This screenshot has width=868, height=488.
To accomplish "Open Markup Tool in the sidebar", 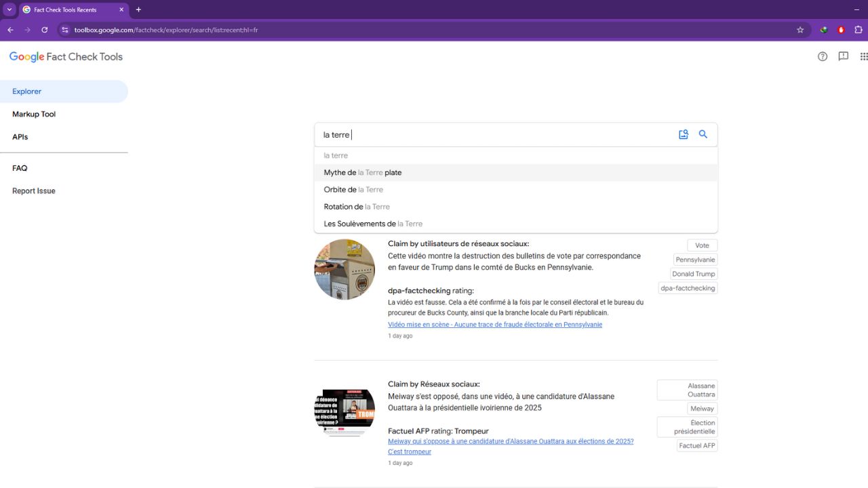I will (x=34, y=114).
